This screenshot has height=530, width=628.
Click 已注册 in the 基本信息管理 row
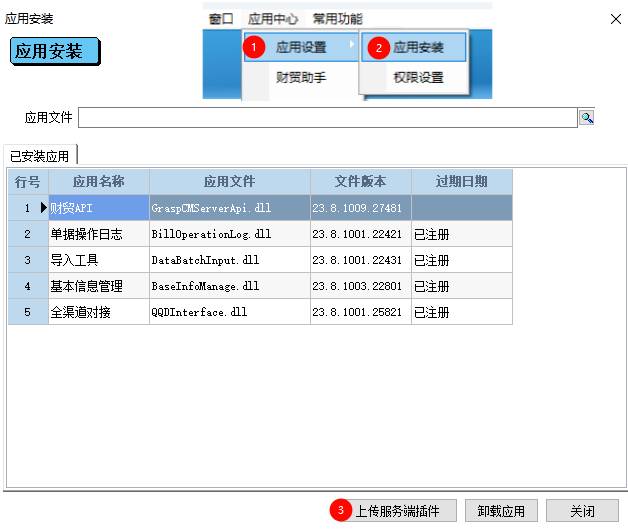(462, 286)
